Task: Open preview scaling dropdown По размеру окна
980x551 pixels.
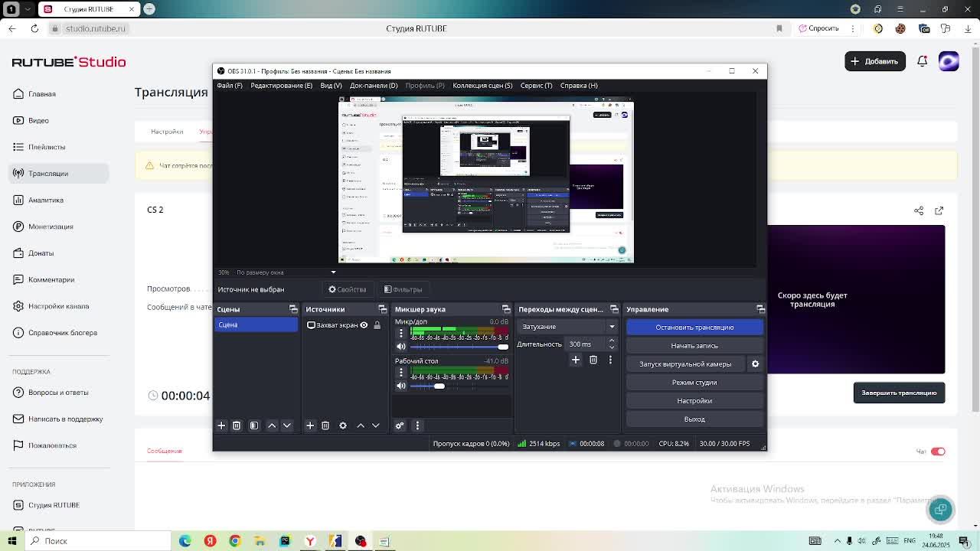Action: pos(285,272)
